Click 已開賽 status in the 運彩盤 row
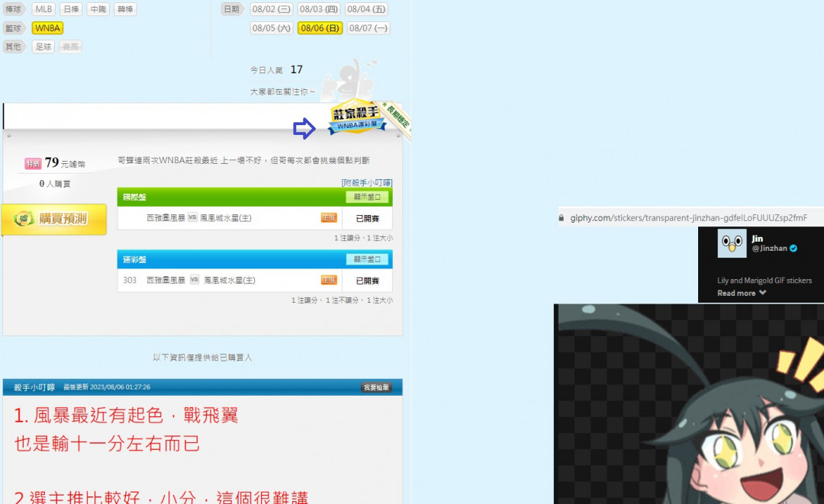The height and width of the screenshot is (504, 824). [x=367, y=281]
